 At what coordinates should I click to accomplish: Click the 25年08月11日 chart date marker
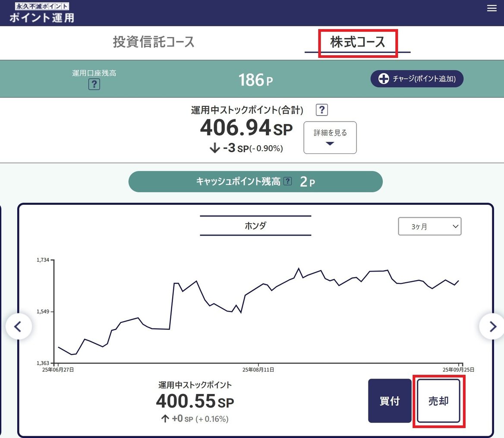(x=258, y=369)
